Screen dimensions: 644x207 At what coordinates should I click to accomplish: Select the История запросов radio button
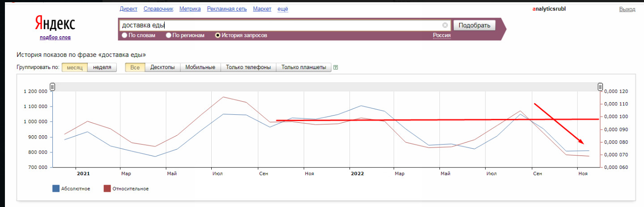(x=218, y=35)
